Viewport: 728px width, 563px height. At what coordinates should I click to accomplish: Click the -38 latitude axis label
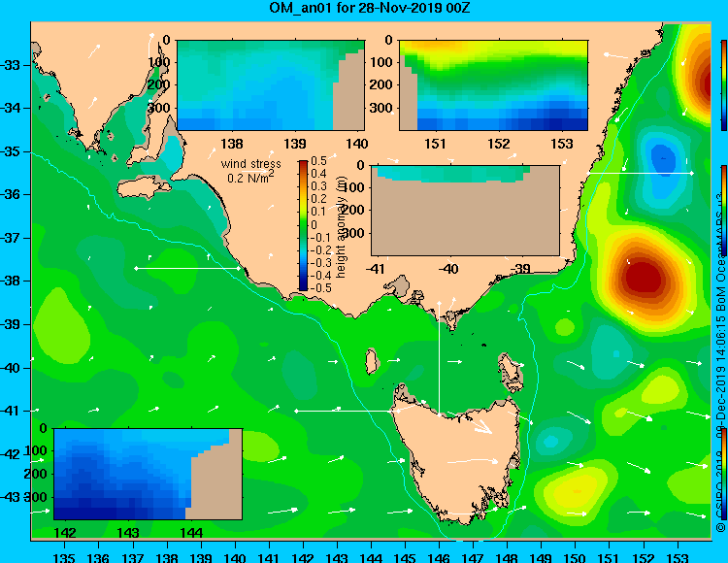(x=11, y=281)
